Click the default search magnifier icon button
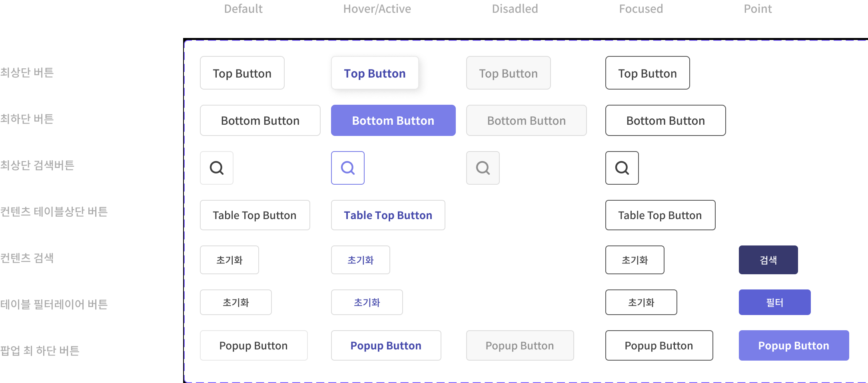 (x=217, y=168)
